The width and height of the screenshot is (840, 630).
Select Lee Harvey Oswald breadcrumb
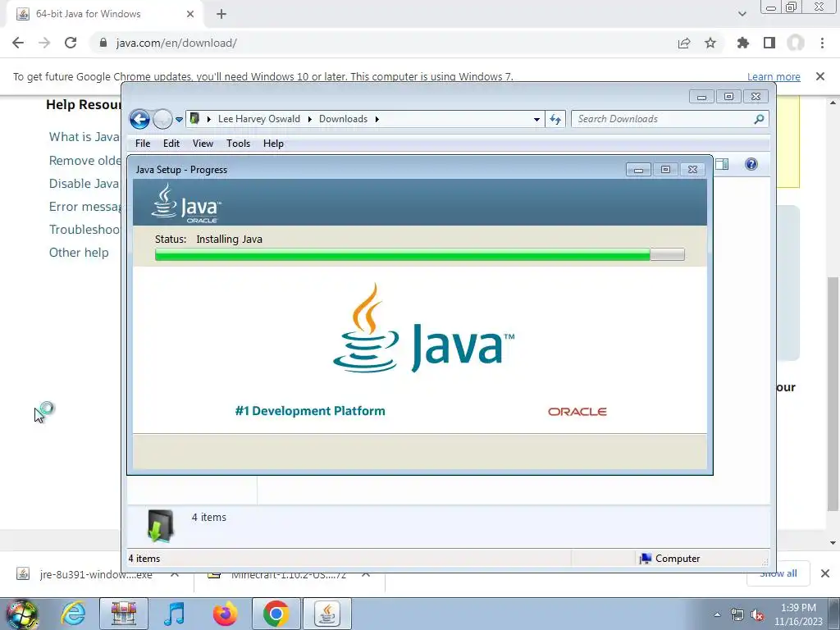click(258, 119)
